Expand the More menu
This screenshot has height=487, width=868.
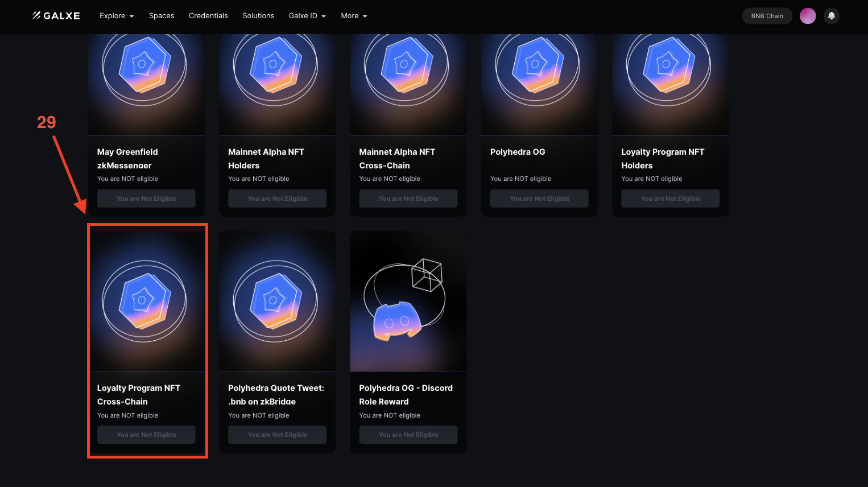pyautogui.click(x=354, y=15)
